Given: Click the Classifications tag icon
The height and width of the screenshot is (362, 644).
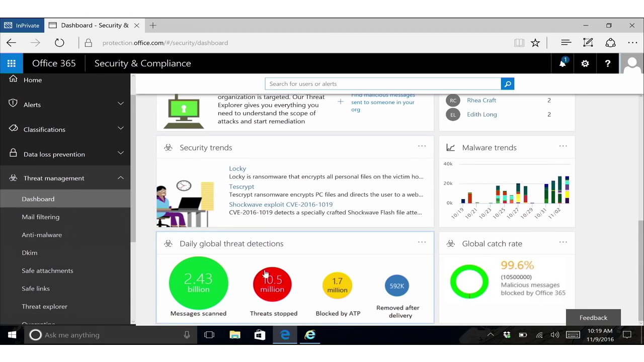Looking at the screenshot, I should 13,129.
